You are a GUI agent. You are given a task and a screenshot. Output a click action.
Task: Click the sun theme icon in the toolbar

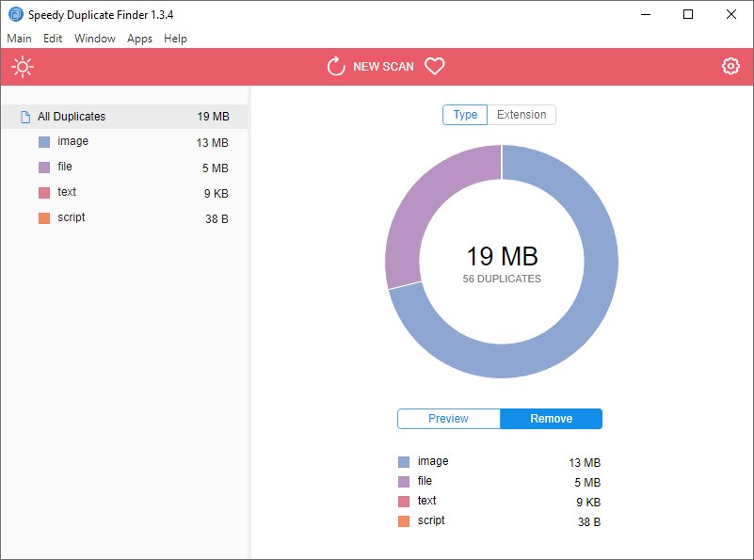23,66
